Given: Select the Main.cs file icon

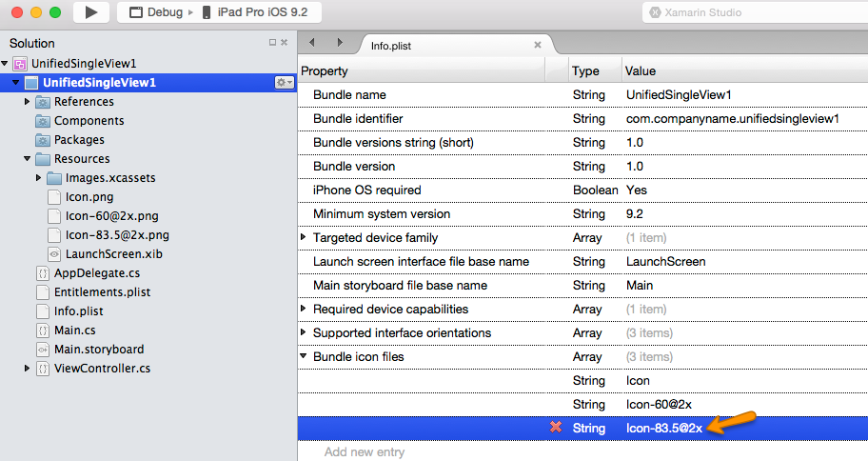Looking at the screenshot, I should 43,331.
